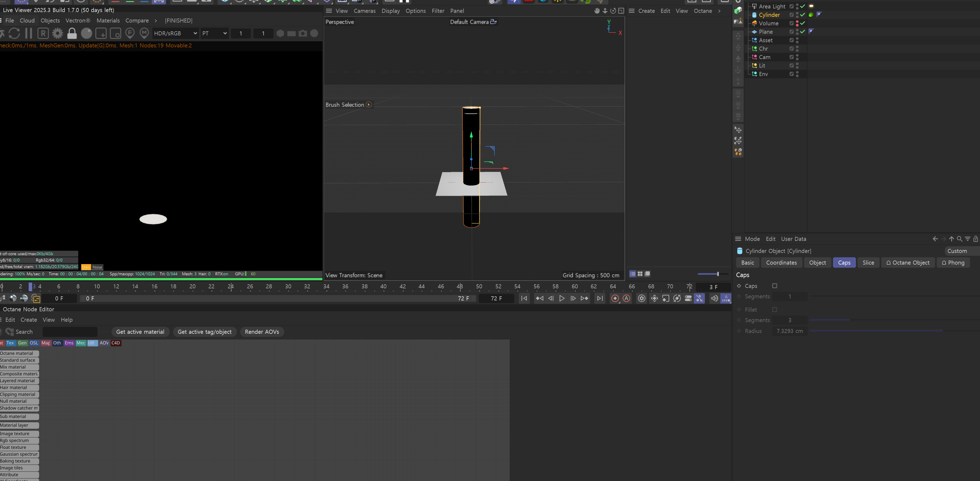Open the HDR/sRGB color space dropdown
Image resolution: width=980 pixels, height=481 pixels.
pyautogui.click(x=175, y=34)
